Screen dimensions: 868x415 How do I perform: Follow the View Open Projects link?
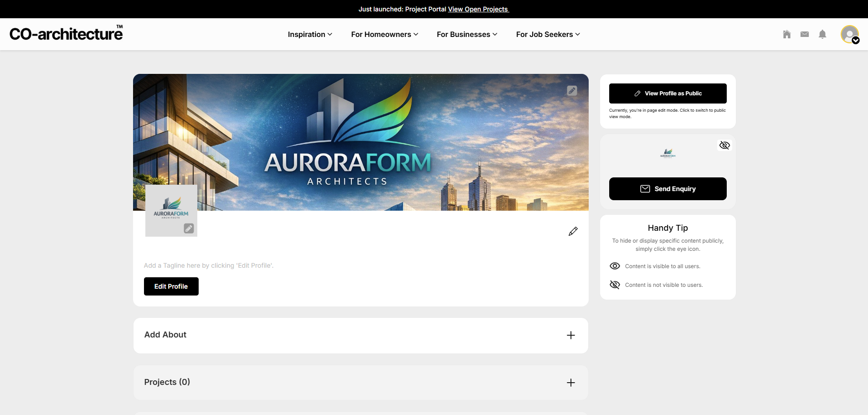(x=478, y=9)
